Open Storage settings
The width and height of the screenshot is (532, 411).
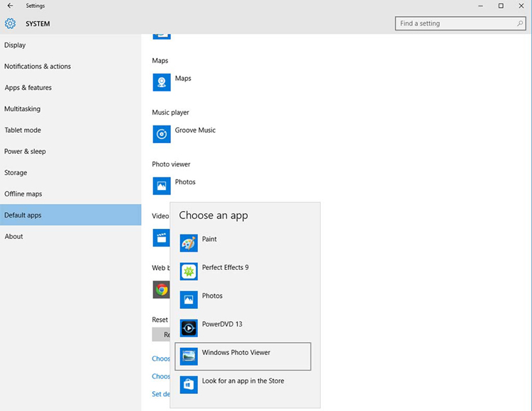[x=70, y=172]
